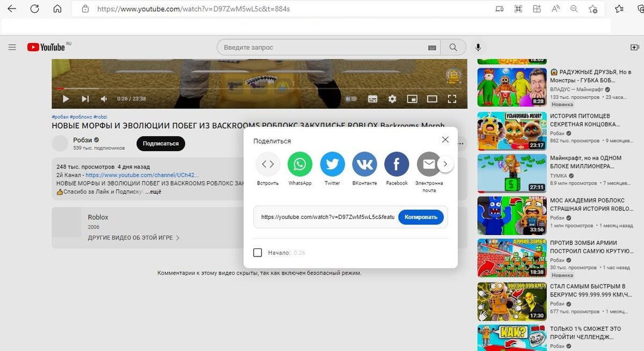Open Read aloud in address bar

(x=555, y=9)
